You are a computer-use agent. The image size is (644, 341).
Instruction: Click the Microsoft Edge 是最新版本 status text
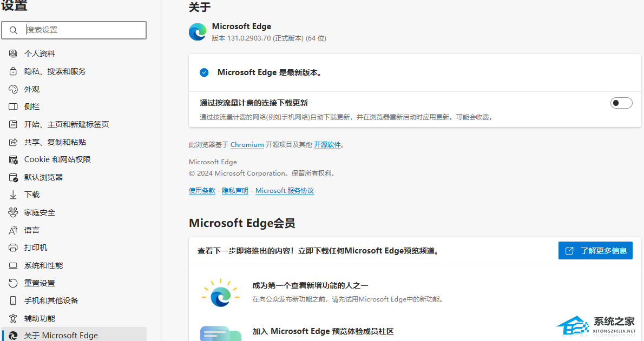(270, 72)
